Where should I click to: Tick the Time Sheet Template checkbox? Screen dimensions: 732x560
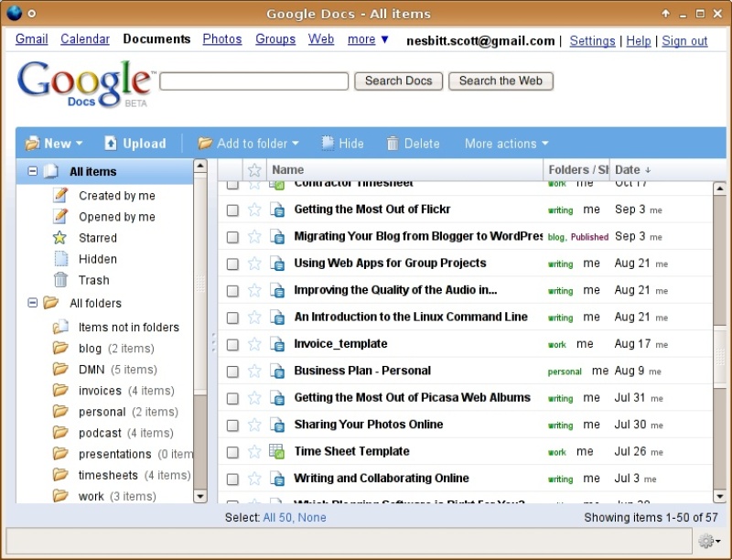point(232,453)
